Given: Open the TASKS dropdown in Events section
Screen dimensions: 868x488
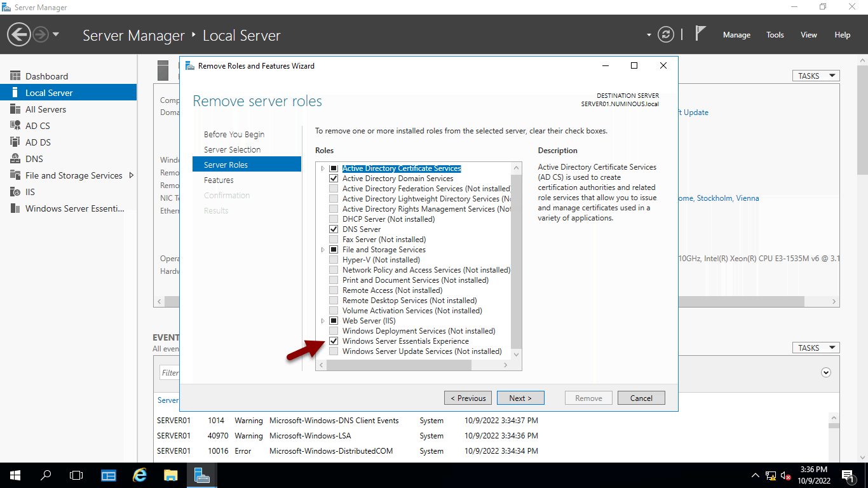Looking at the screenshot, I should [815, 348].
